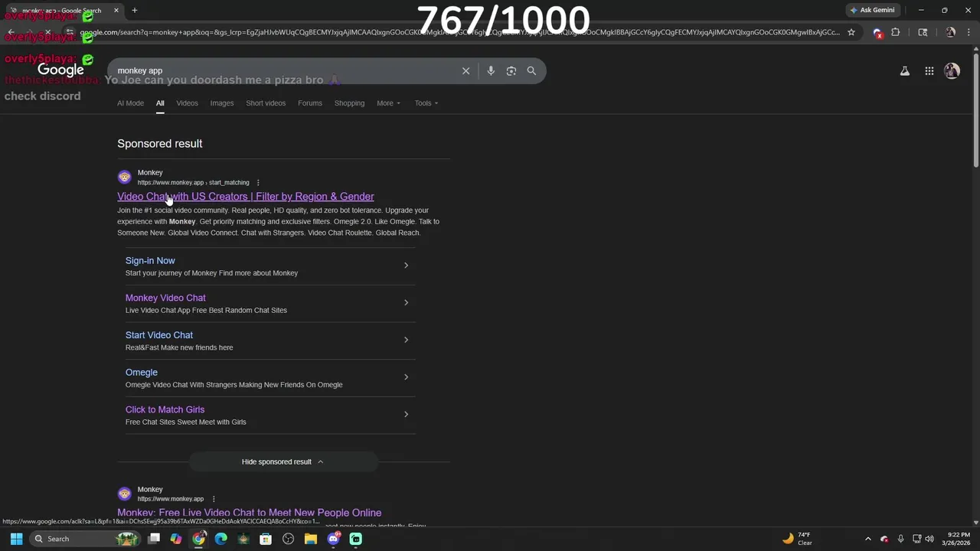The width and height of the screenshot is (980, 551).
Task: Launch Copilot from taskbar
Action: [176, 539]
